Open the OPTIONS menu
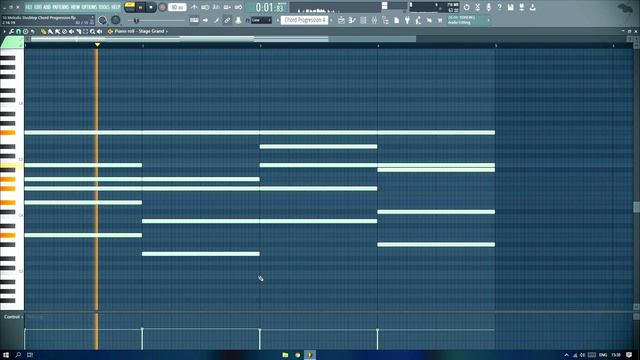Image resolution: width=640 pixels, height=360 pixels. click(x=89, y=7)
